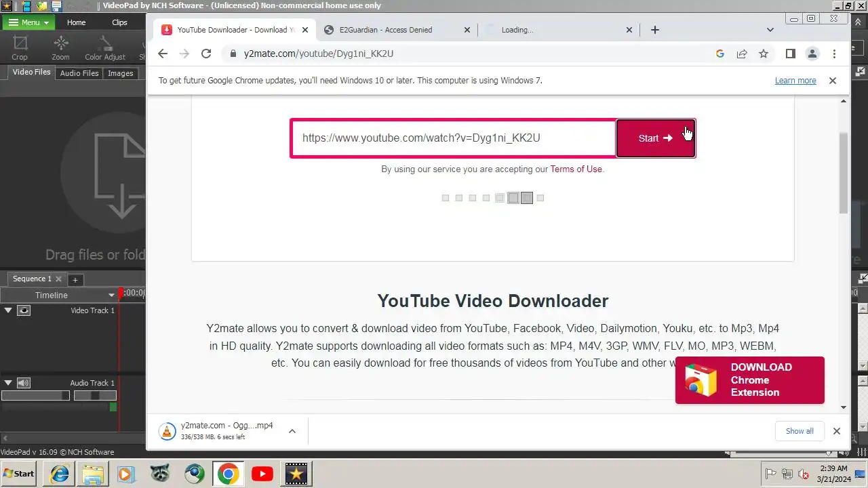
Task: Open Internet Explorer from the taskbar
Action: click(60, 474)
